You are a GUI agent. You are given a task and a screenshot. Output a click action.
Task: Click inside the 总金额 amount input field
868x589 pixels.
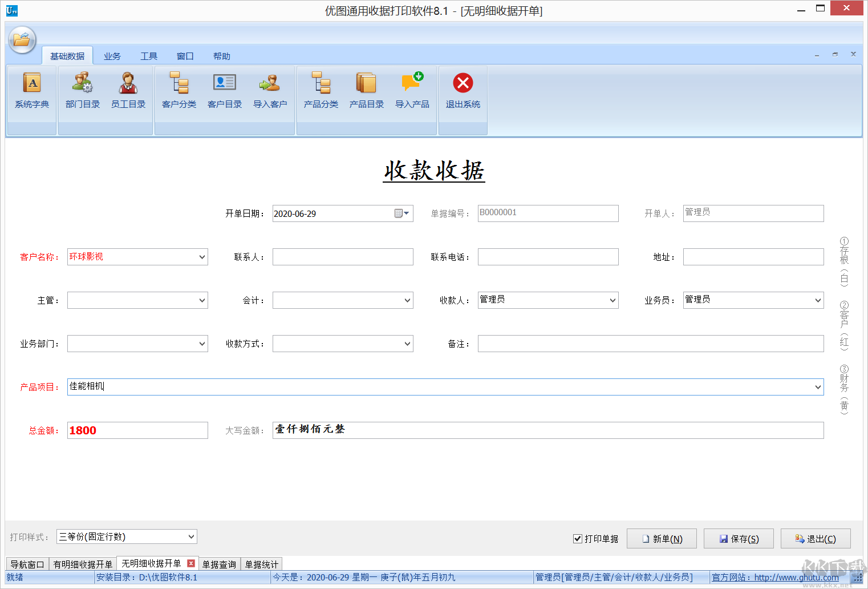click(x=137, y=430)
